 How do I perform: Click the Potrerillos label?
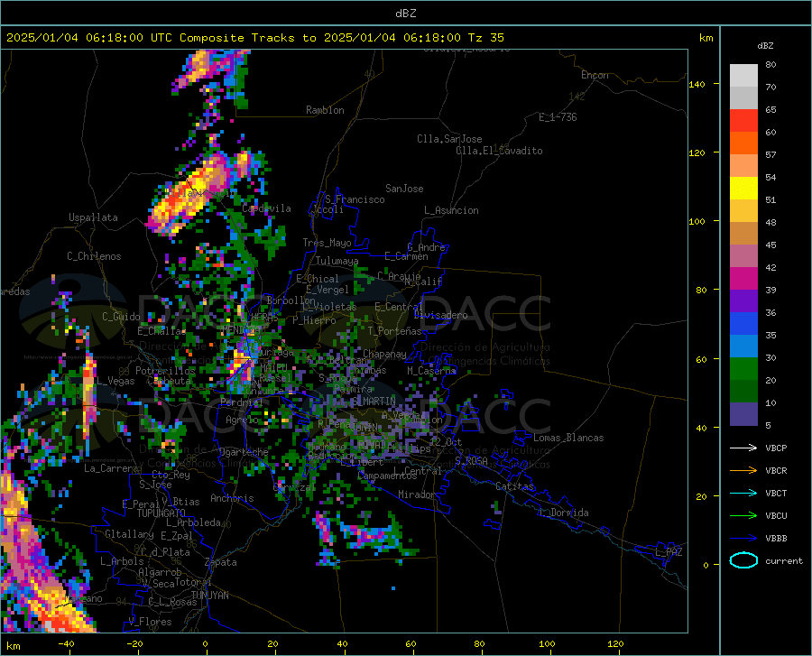165,371
